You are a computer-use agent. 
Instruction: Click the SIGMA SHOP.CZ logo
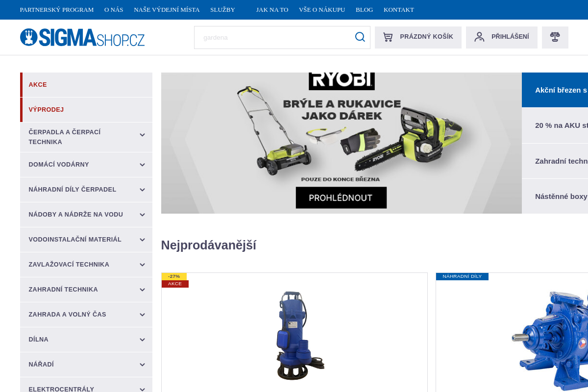82,38
